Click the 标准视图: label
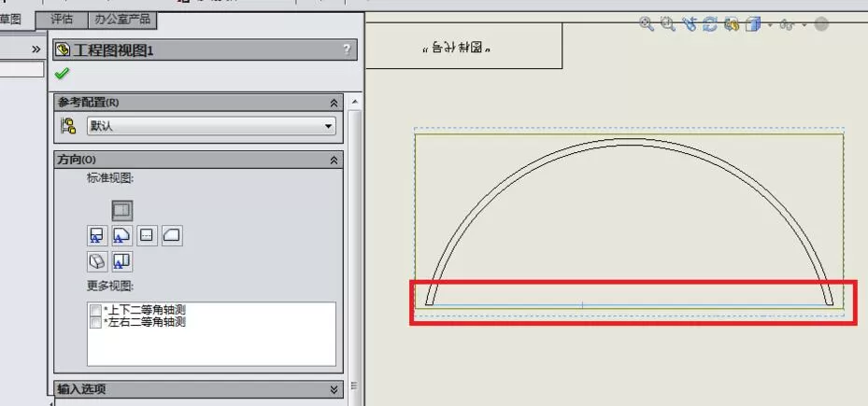The height and width of the screenshot is (406, 868). (x=110, y=178)
